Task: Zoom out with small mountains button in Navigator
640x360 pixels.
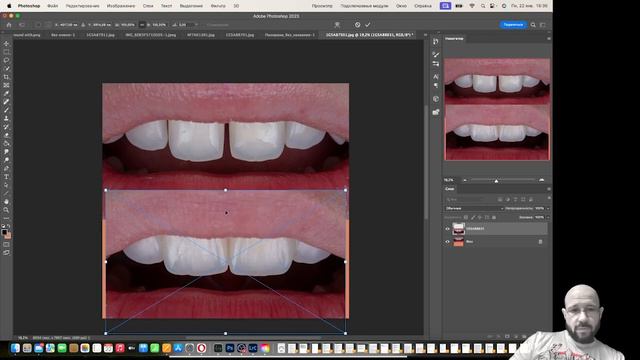Action: pyautogui.click(x=465, y=180)
